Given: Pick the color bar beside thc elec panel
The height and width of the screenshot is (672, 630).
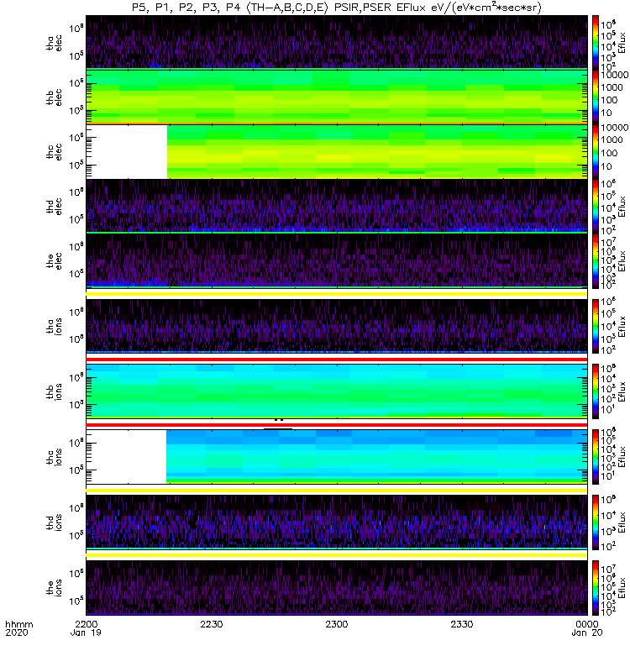Looking at the screenshot, I should pos(596,152).
